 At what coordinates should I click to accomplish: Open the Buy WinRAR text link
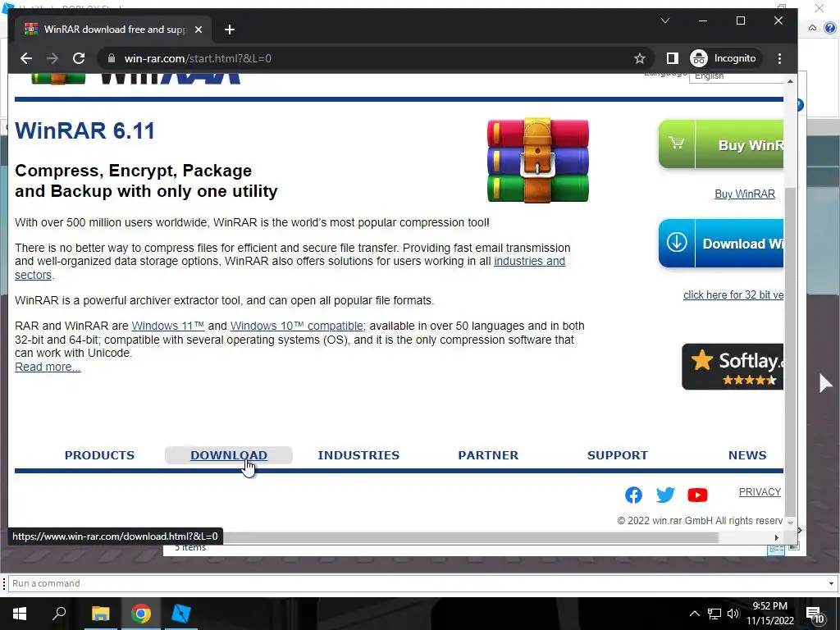(745, 194)
